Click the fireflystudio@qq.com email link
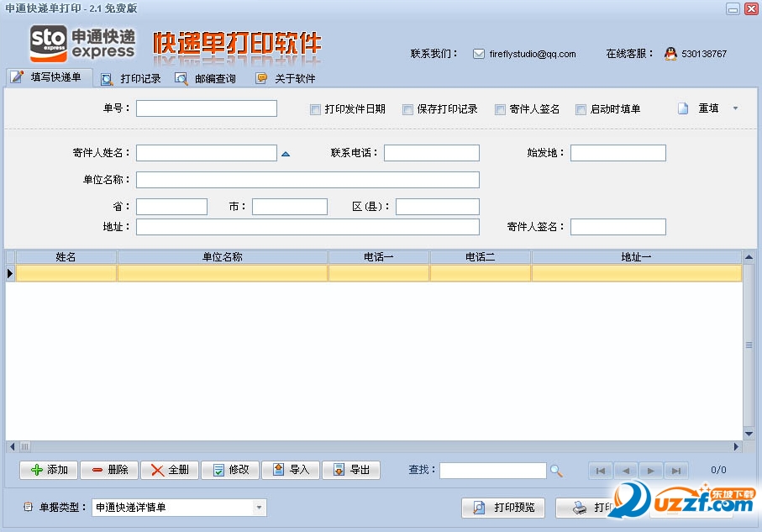762x532 pixels. 533,54
